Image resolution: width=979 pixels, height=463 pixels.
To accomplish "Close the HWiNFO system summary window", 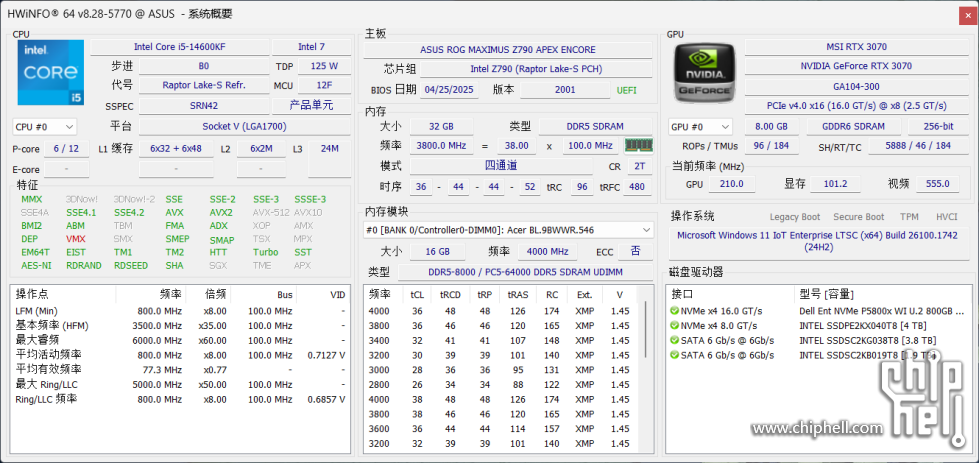I will tap(968, 14).
